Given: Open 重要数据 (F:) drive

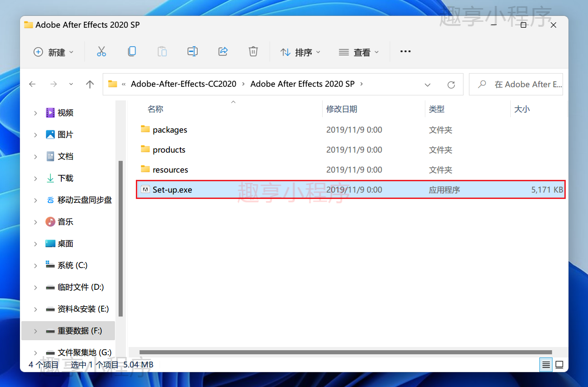Looking at the screenshot, I should point(80,331).
